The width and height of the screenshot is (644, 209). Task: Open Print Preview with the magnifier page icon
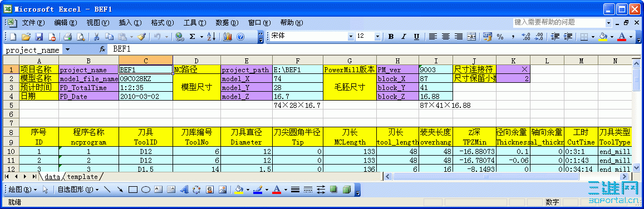pos(81,37)
